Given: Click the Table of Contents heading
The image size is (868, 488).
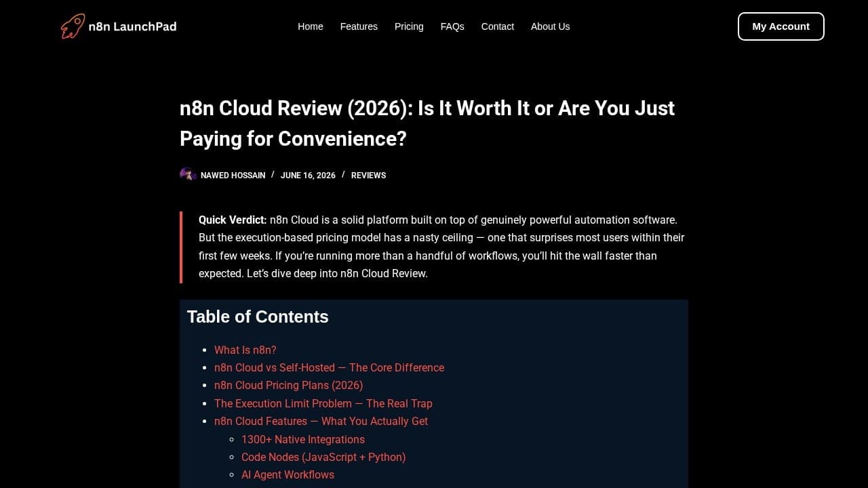Looking at the screenshot, I should pos(258,317).
